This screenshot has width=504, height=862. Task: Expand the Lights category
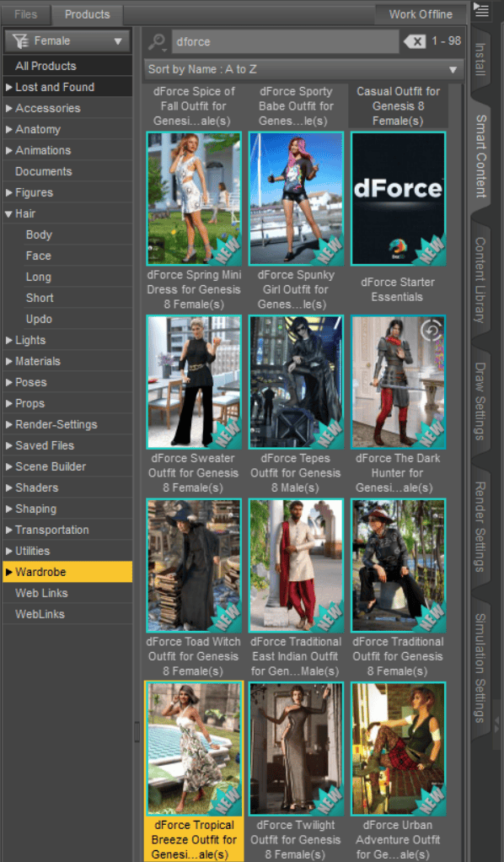click(8, 340)
